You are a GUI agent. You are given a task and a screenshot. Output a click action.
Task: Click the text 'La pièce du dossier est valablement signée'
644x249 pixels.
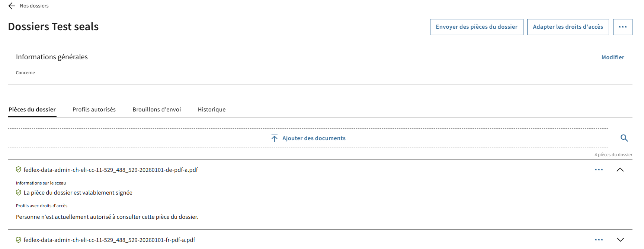[x=78, y=193]
